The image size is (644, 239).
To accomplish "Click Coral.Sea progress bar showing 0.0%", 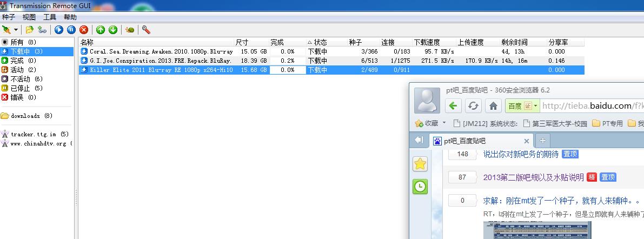I will coord(288,51).
